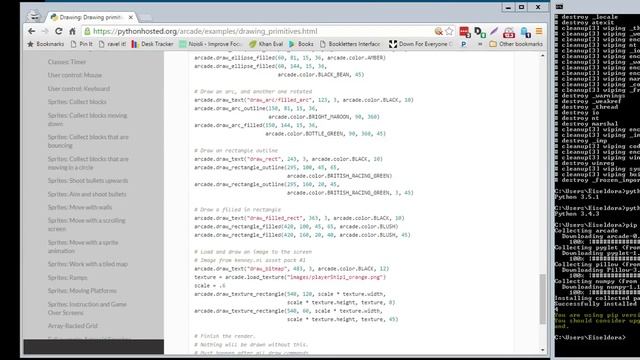The image size is (640, 360).
Task: Open Sprites: Collect blocks that are bouncing
Action: tap(88, 141)
